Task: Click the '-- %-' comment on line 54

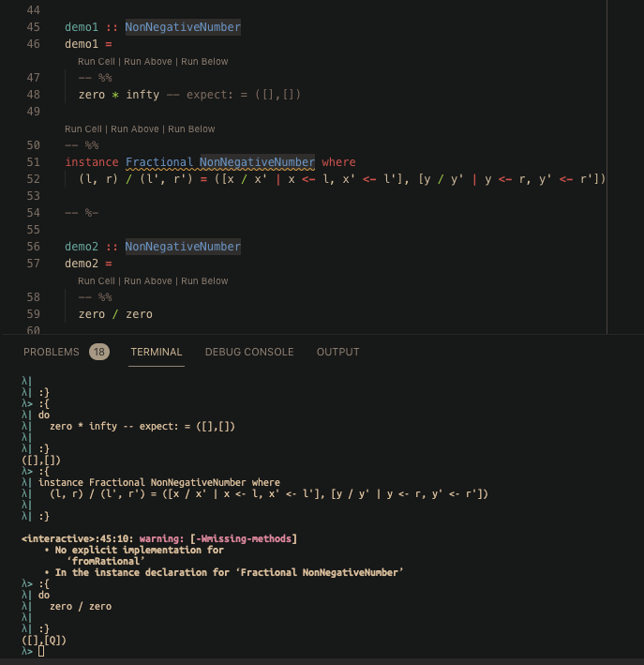Action: click(x=82, y=213)
